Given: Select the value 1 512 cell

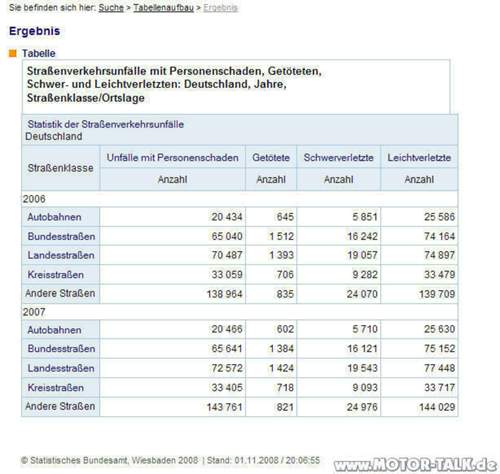Looking at the screenshot, I should [271, 236].
